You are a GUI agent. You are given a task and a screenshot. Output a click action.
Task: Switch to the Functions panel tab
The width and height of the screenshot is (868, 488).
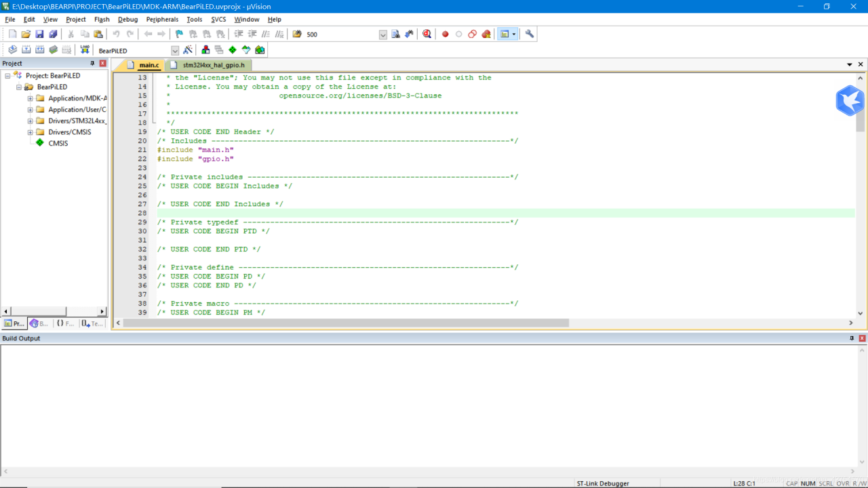66,323
